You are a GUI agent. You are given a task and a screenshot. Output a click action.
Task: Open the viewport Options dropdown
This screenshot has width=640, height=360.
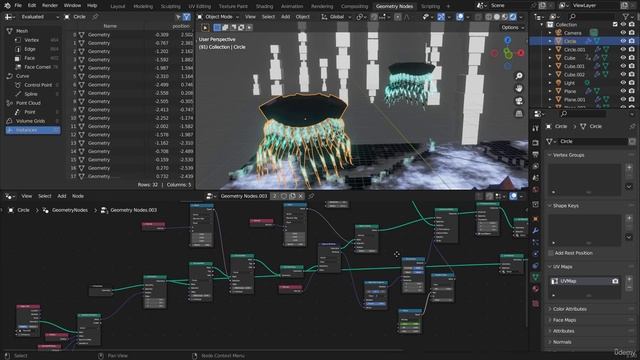(x=512, y=27)
